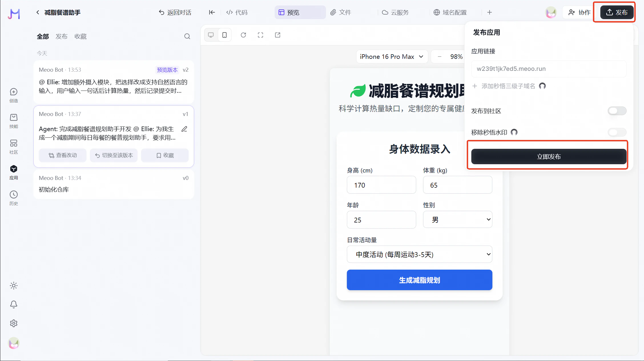Viewport: 644px width, 361px height.
Task: Expand the 性别 select box
Action: [457, 219]
